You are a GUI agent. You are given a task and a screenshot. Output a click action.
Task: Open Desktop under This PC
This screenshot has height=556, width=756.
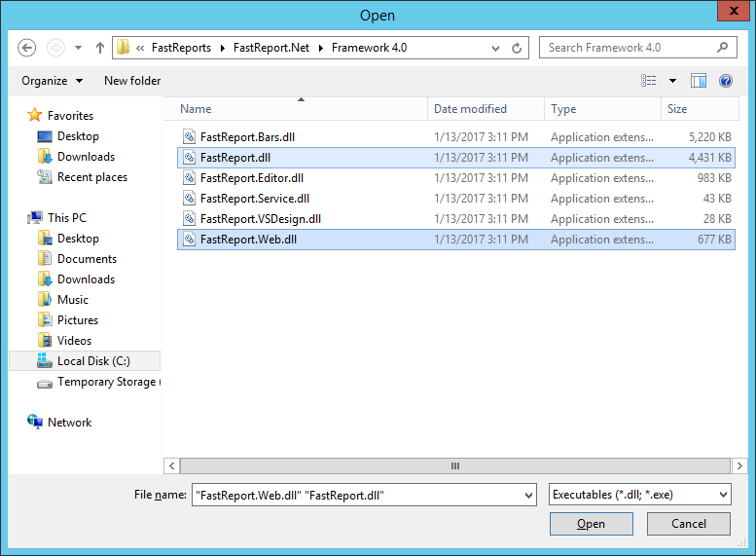click(78, 239)
